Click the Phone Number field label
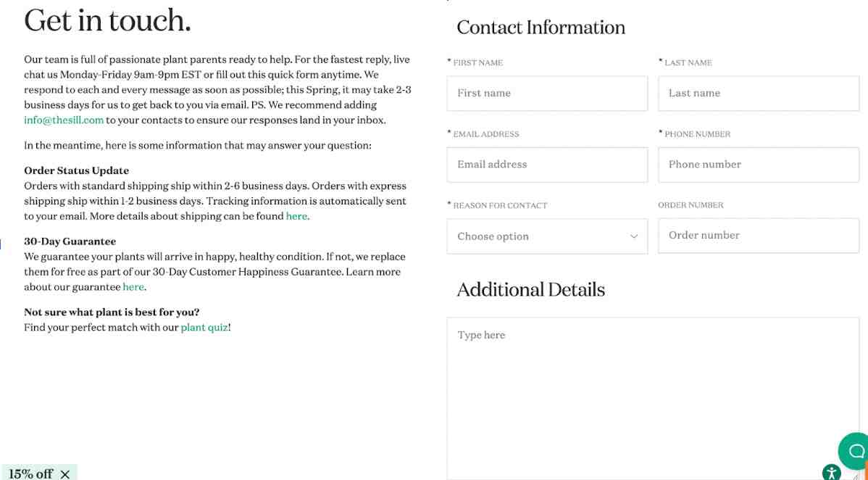868x480 pixels. 697,134
